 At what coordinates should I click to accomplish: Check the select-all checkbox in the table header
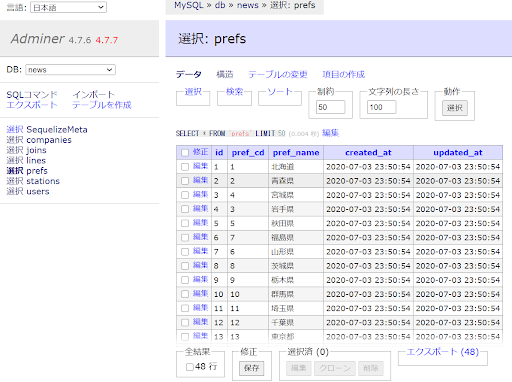185,153
